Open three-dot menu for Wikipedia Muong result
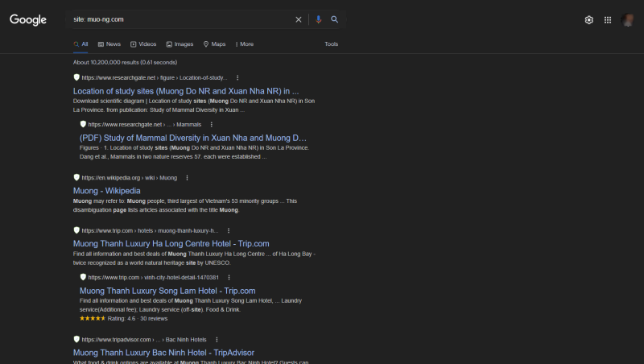644x364 pixels. (188, 178)
